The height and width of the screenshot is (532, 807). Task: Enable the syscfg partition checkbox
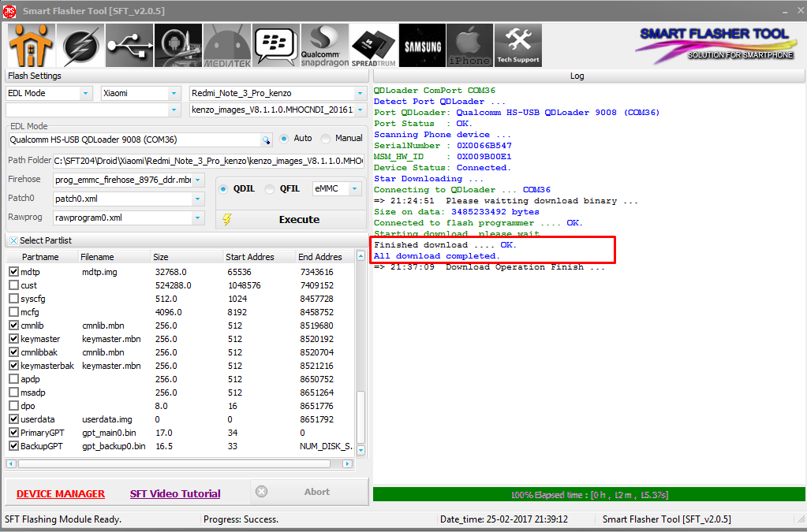(14, 298)
